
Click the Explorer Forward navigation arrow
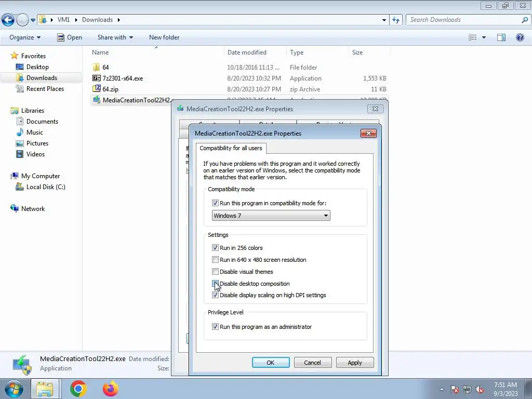point(22,20)
